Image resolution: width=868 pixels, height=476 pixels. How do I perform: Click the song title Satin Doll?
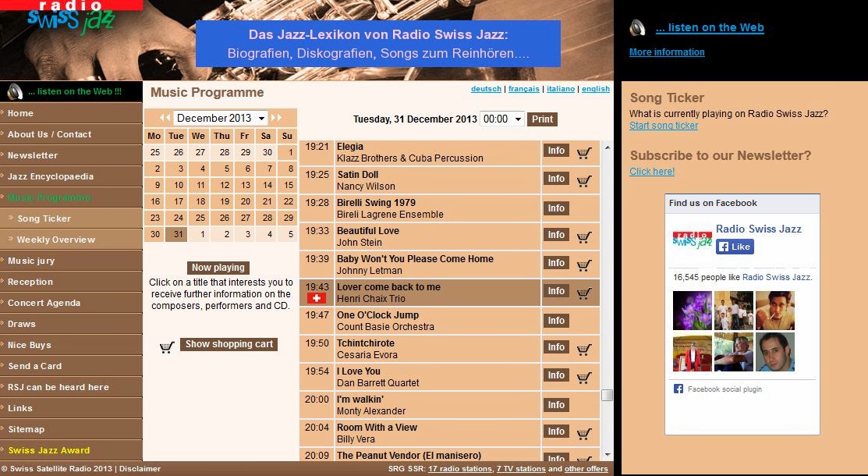358,175
